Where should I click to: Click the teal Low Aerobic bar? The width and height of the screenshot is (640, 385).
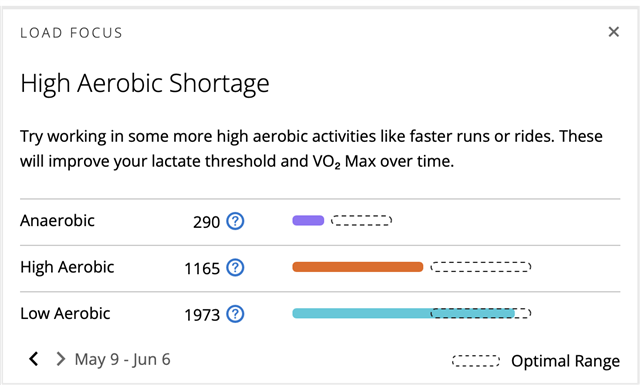(403, 314)
